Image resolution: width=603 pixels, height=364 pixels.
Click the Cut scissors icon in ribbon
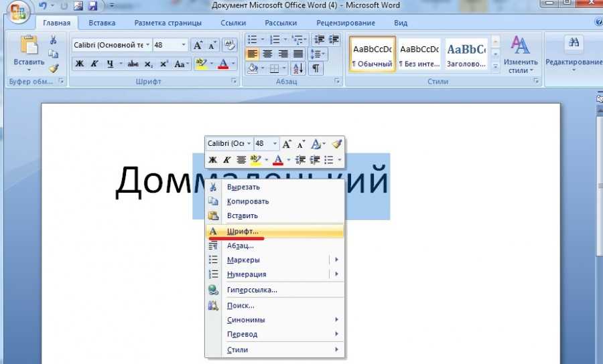click(54, 40)
